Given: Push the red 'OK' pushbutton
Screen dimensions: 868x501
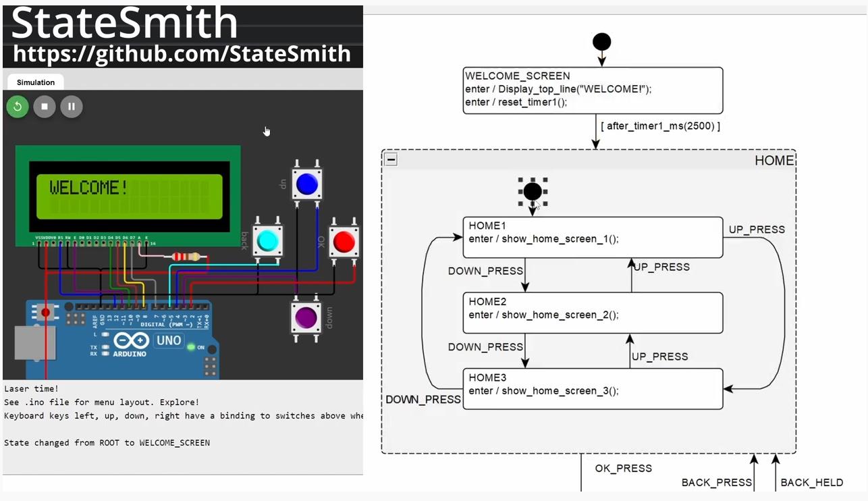Looking at the screenshot, I should pos(344,241).
